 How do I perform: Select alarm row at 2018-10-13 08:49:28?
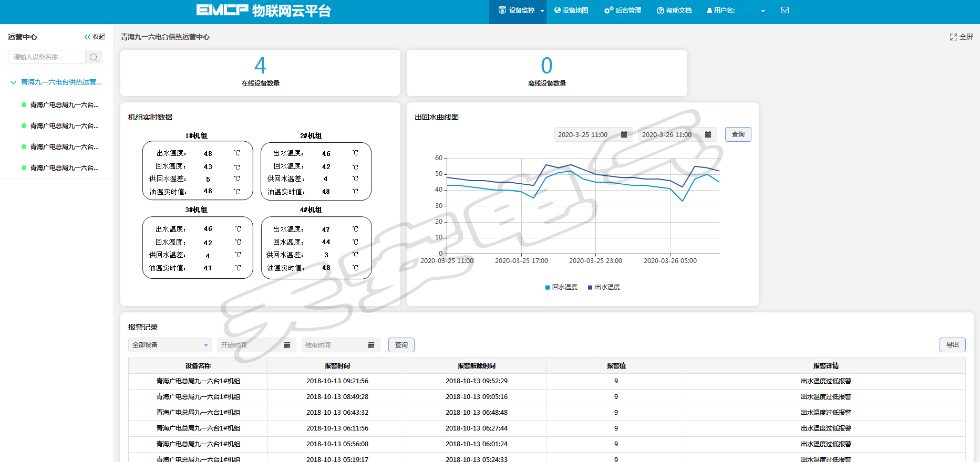(547, 397)
